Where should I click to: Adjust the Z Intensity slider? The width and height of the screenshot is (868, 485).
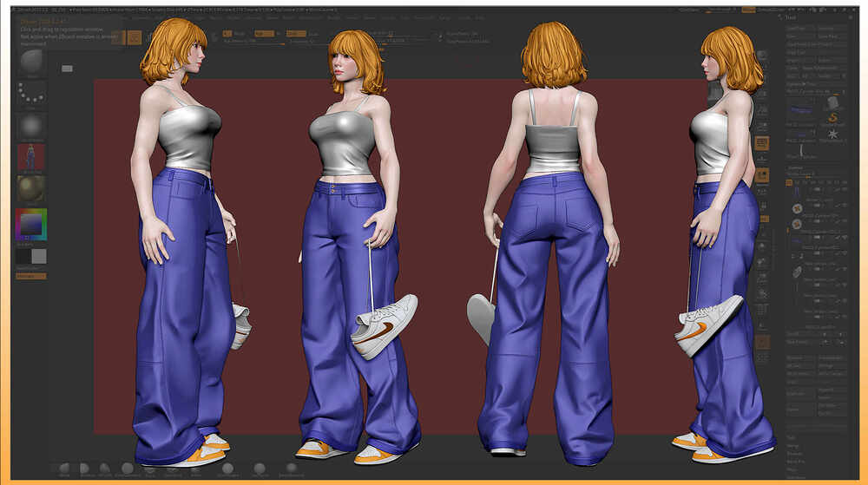click(310, 41)
